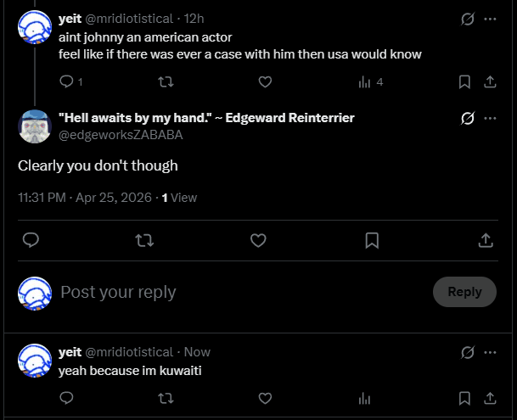Open more options on Edgeward's tweet

tap(490, 118)
